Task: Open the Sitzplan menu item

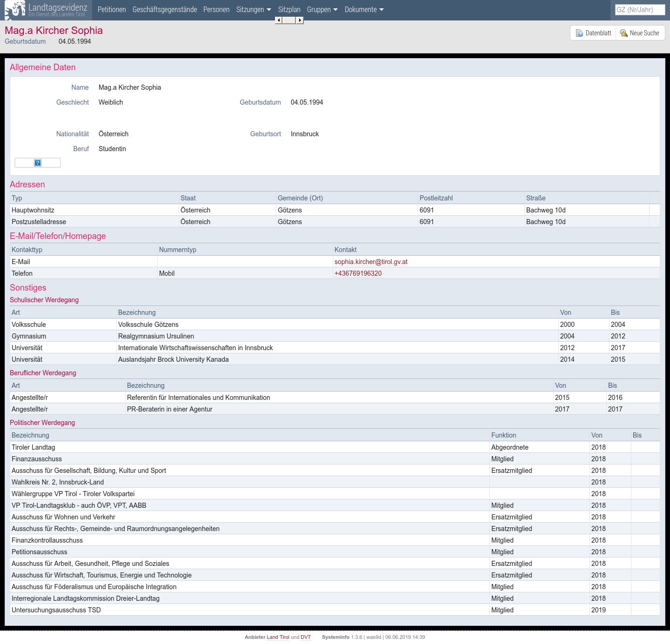Action: [289, 9]
